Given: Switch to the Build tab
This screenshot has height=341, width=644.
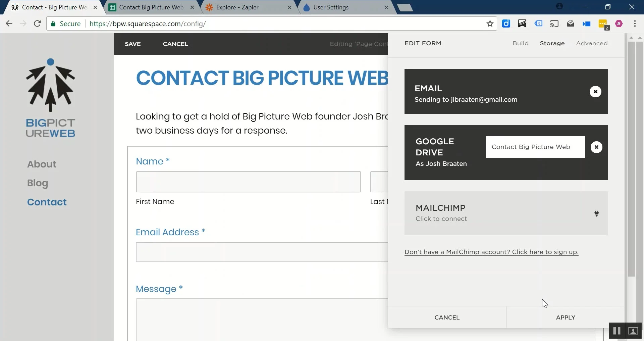Looking at the screenshot, I should (x=521, y=43).
